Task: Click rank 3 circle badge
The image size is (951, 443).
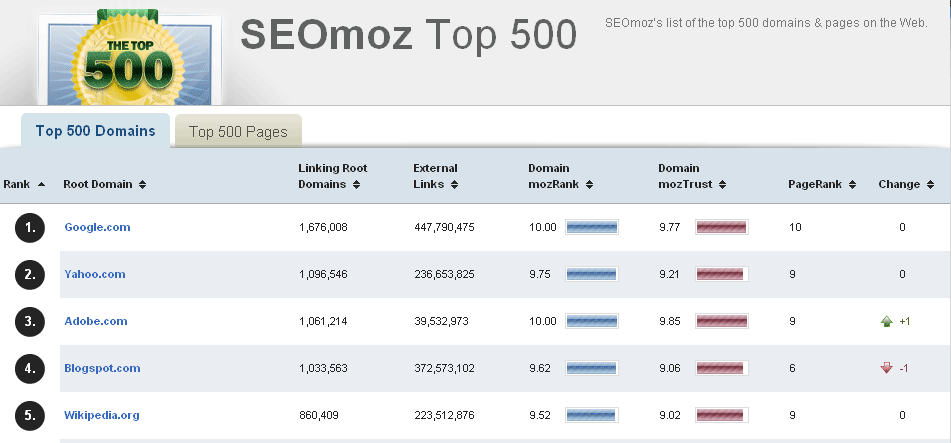Action: 30,322
